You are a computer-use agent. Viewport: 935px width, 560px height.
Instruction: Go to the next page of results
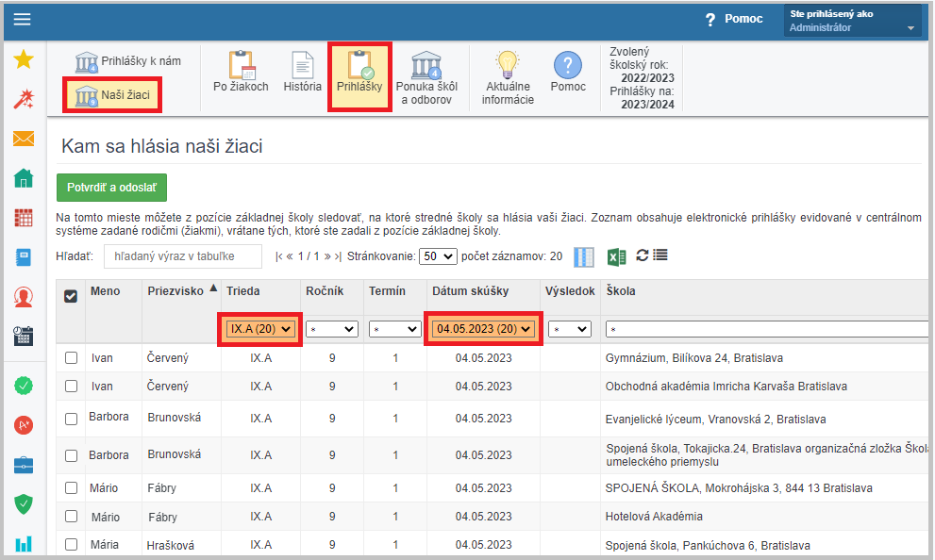[x=327, y=256]
